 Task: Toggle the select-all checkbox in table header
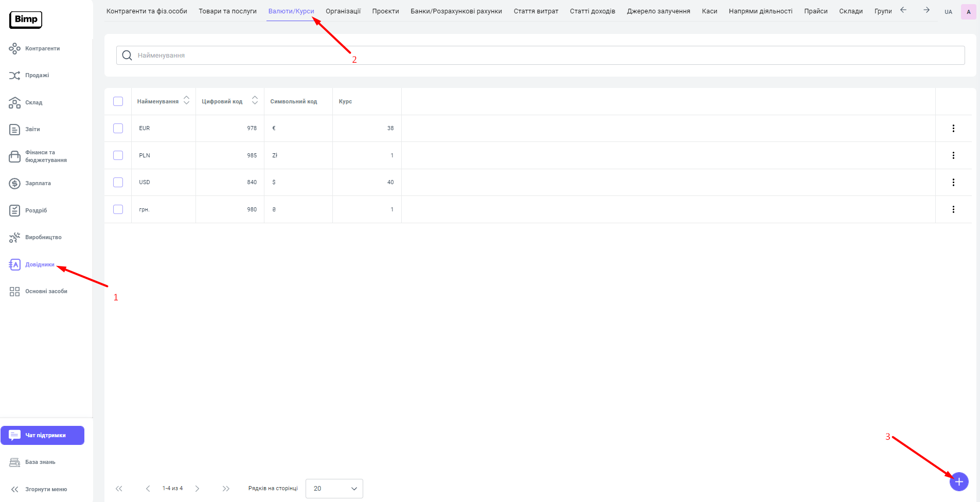(x=118, y=101)
